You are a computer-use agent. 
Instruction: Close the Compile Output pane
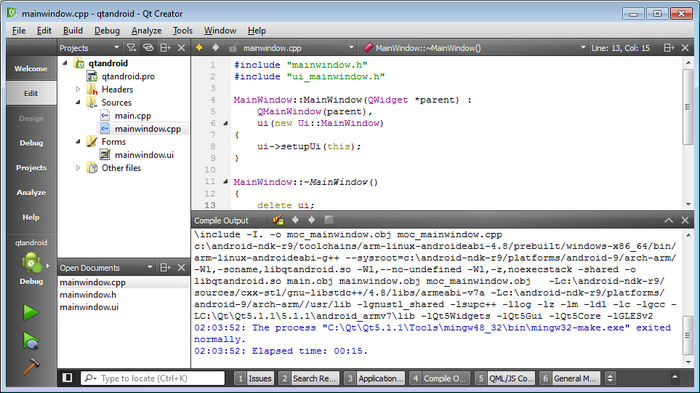685,220
